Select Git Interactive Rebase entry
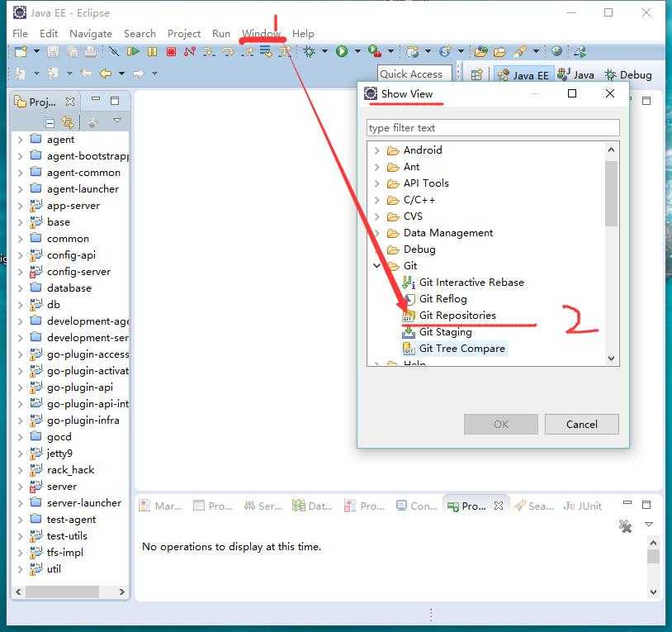Screen dimensions: 672x632 pos(471,282)
